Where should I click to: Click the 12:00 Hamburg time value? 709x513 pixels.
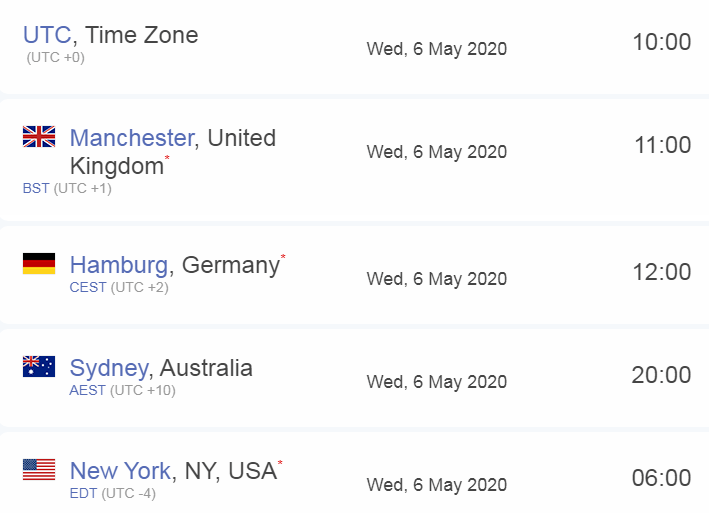[x=661, y=272]
